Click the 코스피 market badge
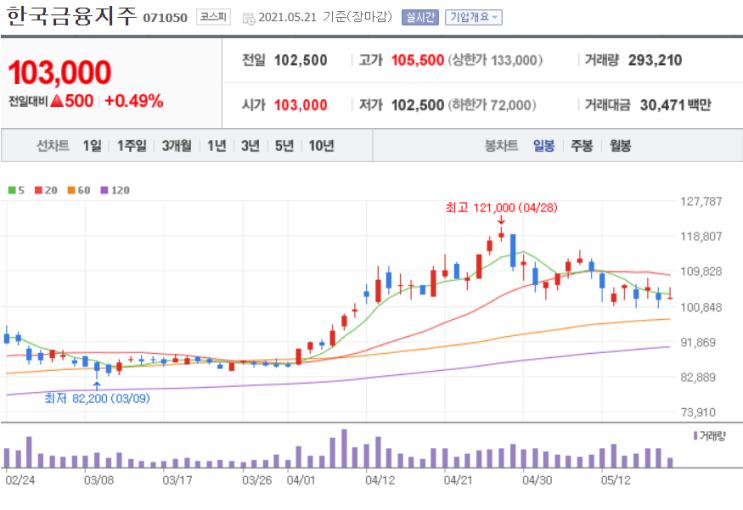The height and width of the screenshot is (510, 743). pos(213,17)
